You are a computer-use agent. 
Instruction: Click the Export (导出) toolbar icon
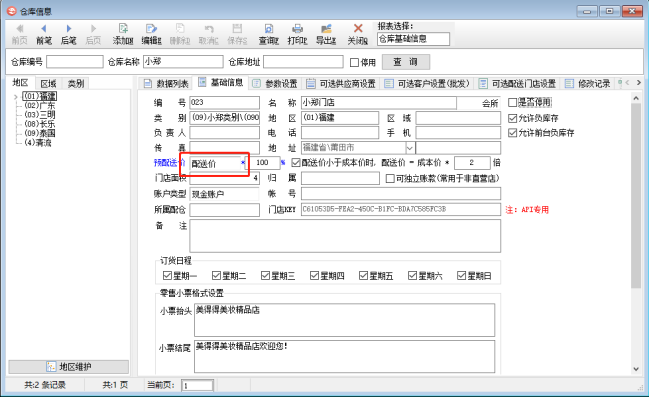pyautogui.click(x=326, y=28)
